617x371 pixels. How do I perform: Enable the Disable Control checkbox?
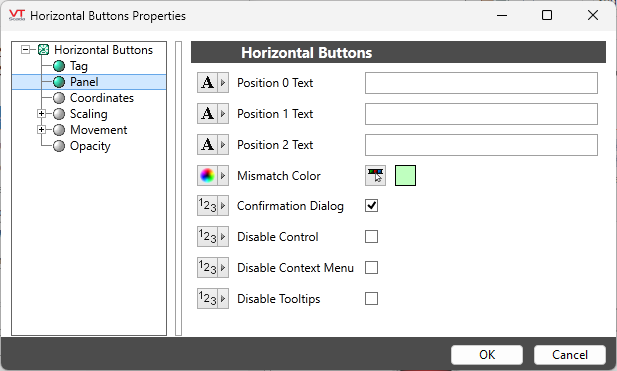point(371,237)
